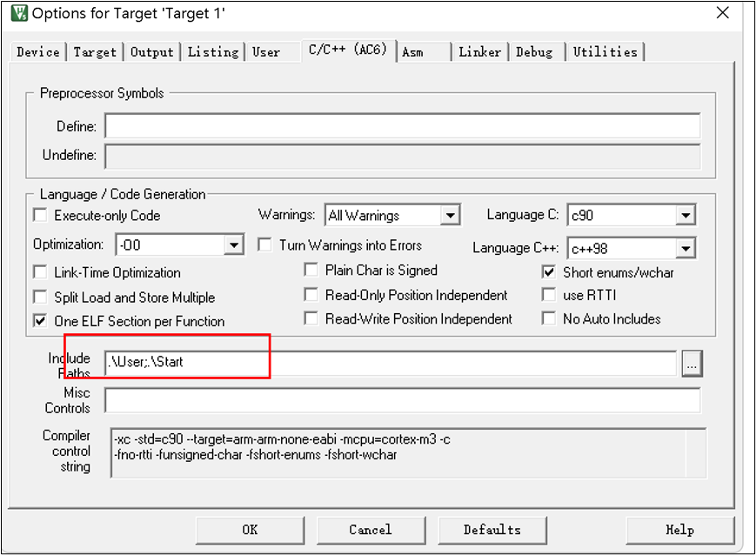Focus the Define input field
The image size is (756, 555).
click(403, 126)
